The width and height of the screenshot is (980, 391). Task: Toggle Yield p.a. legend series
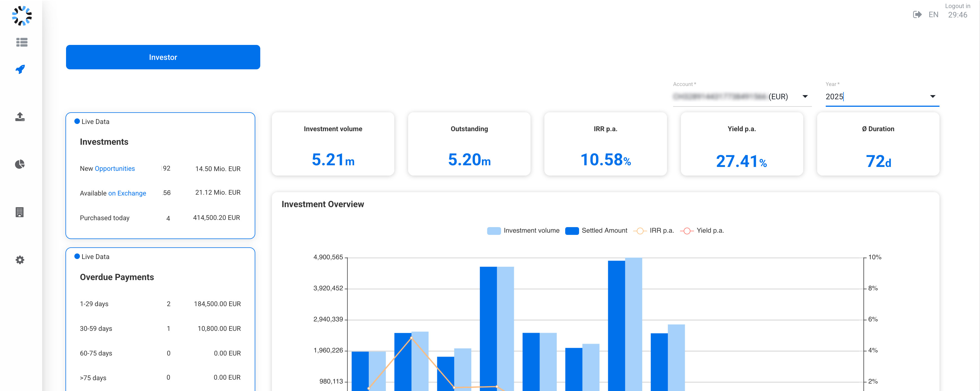tap(702, 230)
